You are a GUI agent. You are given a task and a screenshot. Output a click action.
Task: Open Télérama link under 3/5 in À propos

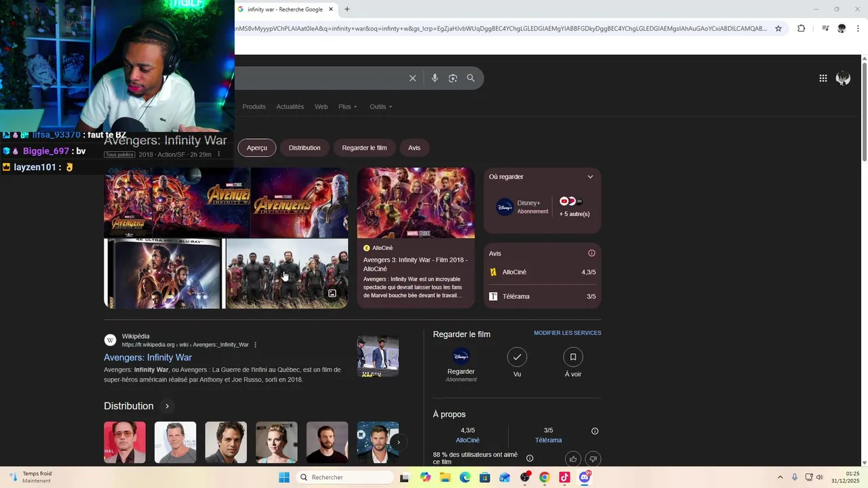pyautogui.click(x=548, y=440)
